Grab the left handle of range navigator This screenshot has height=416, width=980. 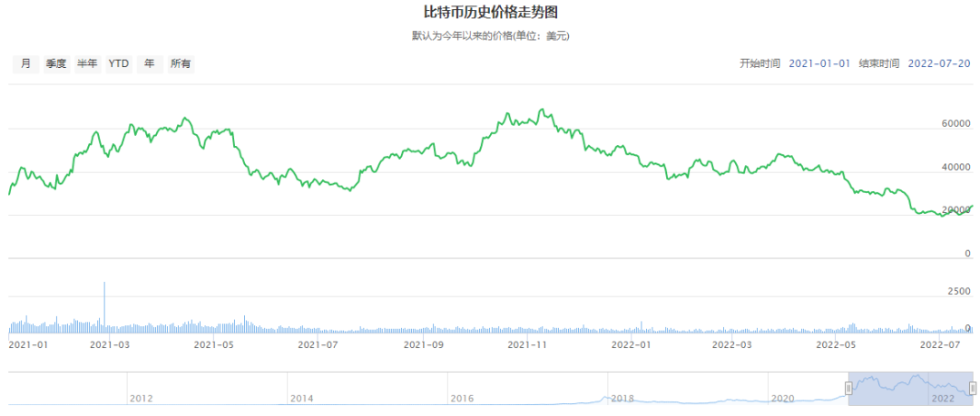[x=848, y=389]
